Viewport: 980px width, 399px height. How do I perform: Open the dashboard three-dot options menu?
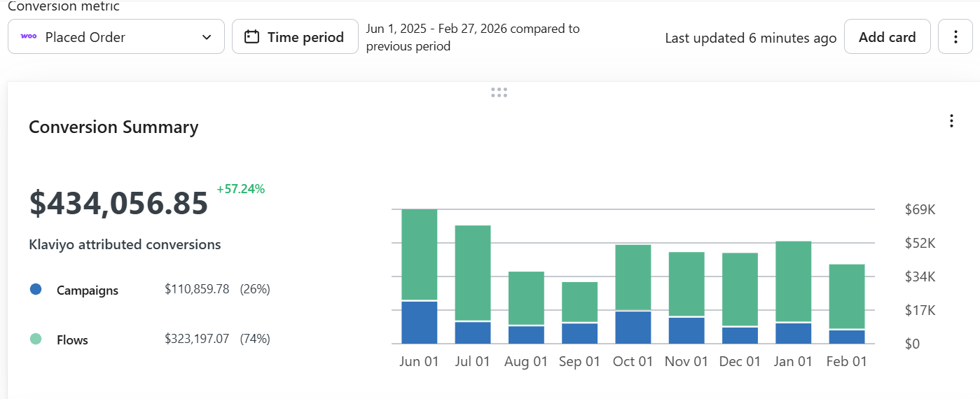coord(955,37)
